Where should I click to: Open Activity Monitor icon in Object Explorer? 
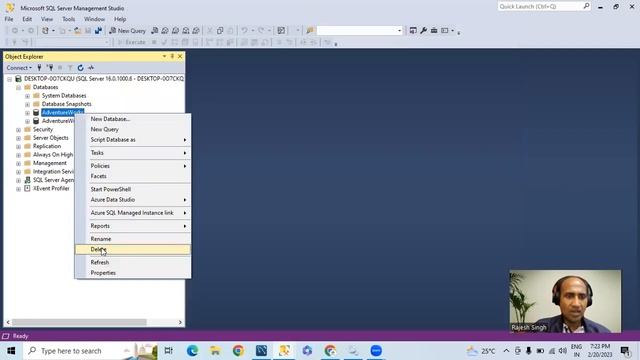(91, 68)
